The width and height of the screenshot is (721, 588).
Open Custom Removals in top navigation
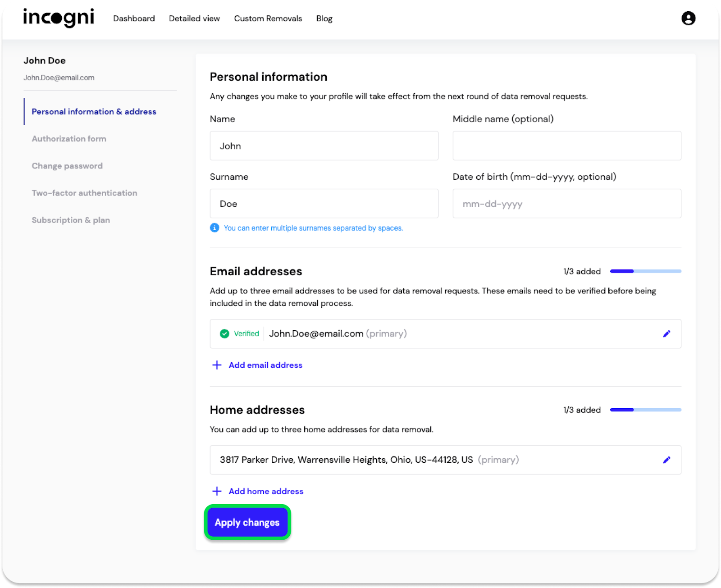click(x=268, y=18)
